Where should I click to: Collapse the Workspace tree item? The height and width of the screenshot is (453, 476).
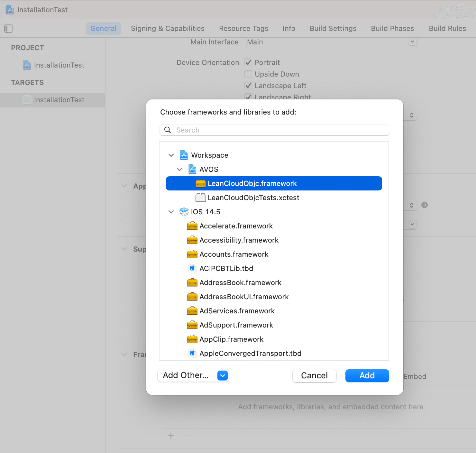(171, 155)
